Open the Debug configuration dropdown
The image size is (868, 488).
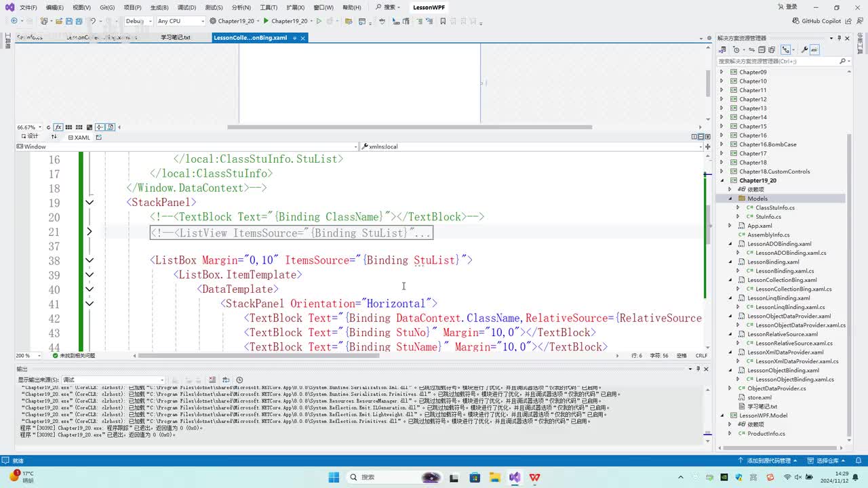[138, 21]
